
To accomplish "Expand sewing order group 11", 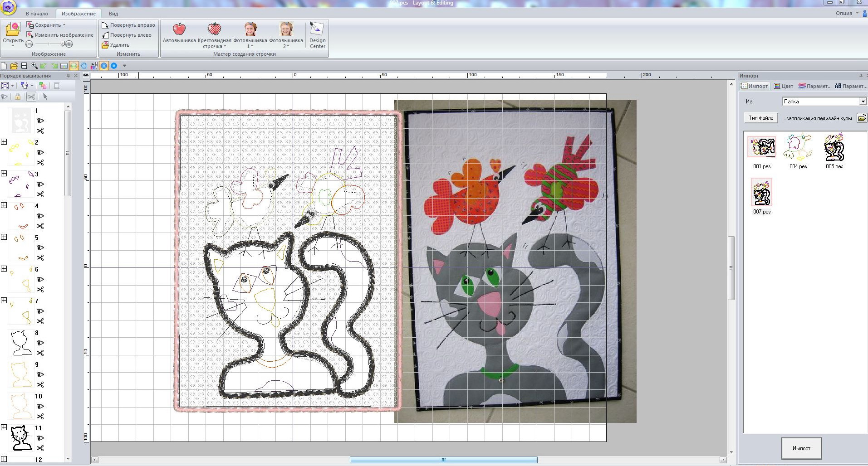I will (4, 427).
